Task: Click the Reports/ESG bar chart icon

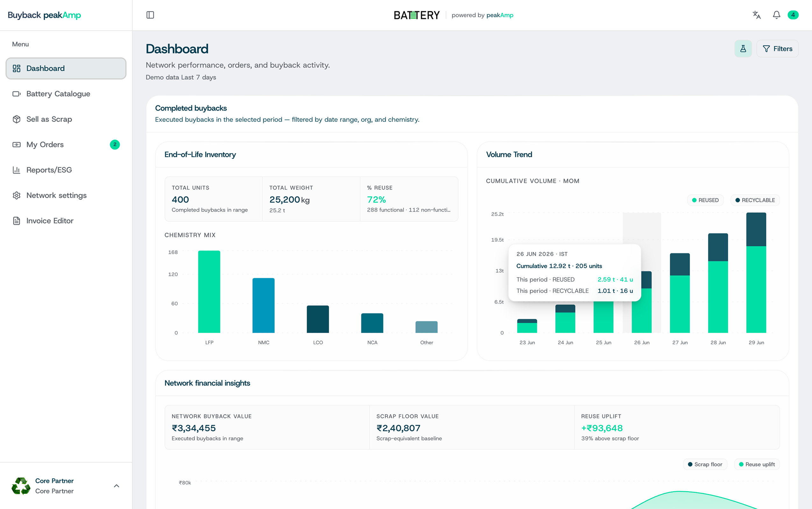Action: tap(17, 170)
